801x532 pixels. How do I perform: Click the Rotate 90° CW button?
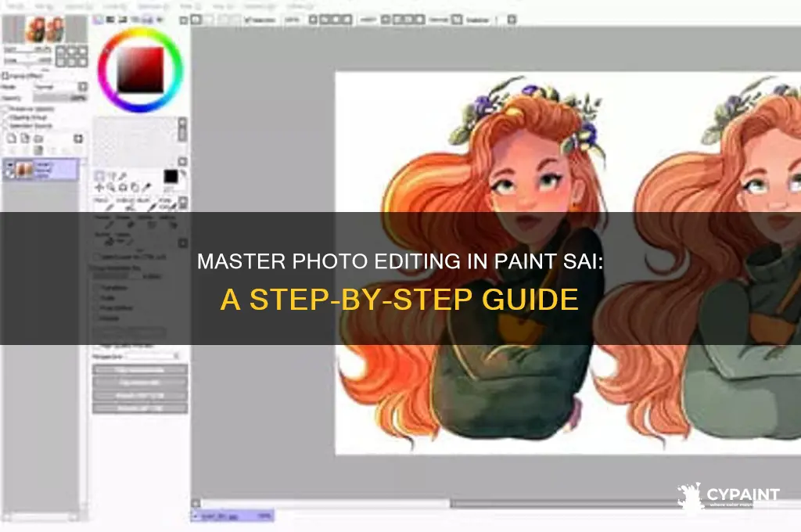[139, 408]
